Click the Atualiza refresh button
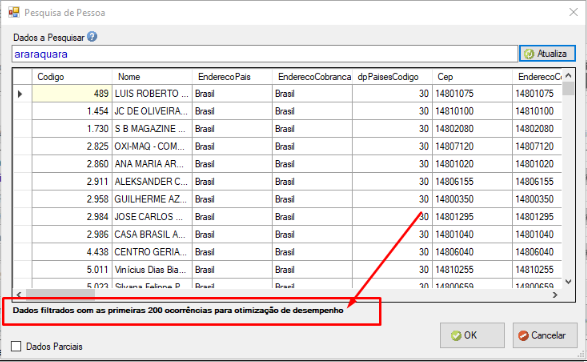This screenshot has height=362, width=587. click(x=547, y=54)
